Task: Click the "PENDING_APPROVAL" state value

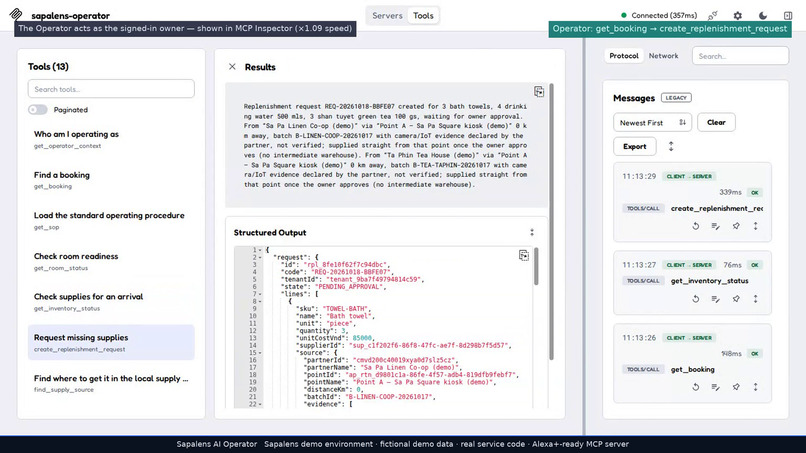Action: pyautogui.click(x=349, y=287)
